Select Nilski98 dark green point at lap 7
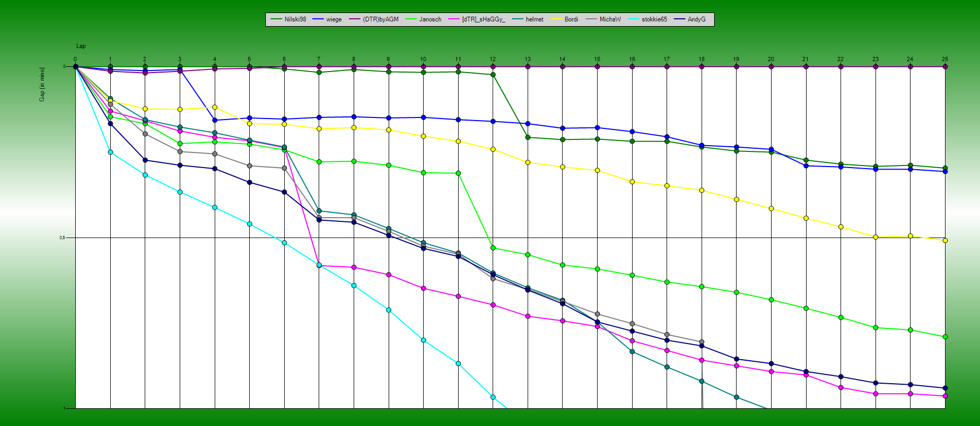The height and width of the screenshot is (426, 980). [319, 73]
